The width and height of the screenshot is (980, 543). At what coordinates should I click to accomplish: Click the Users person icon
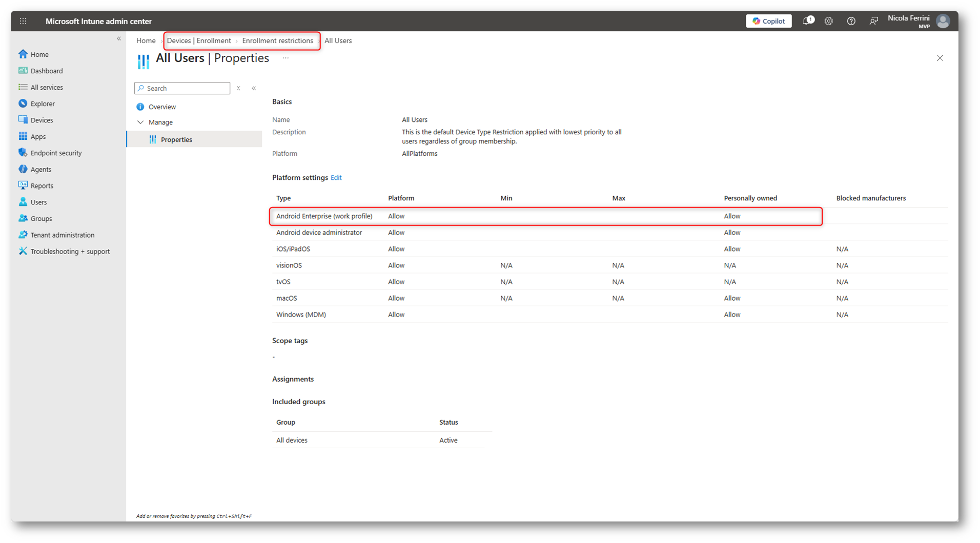click(x=23, y=201)
